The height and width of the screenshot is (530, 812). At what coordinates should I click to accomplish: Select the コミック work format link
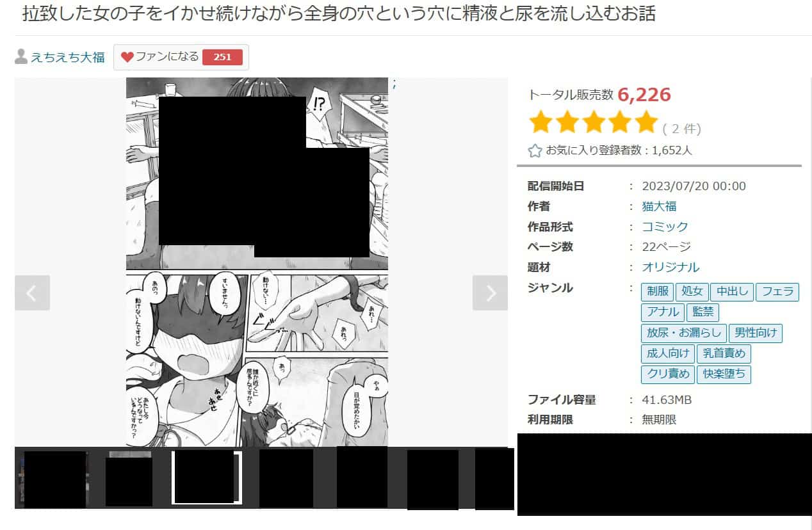click(x=665, y=227)
